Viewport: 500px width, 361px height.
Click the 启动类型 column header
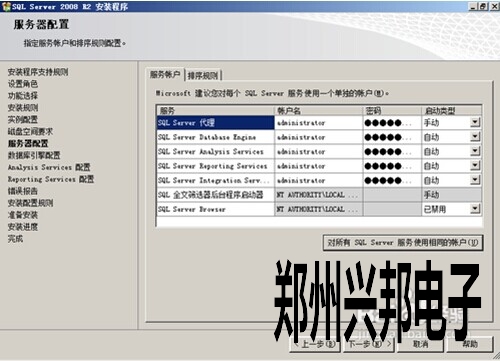(452, 110)
